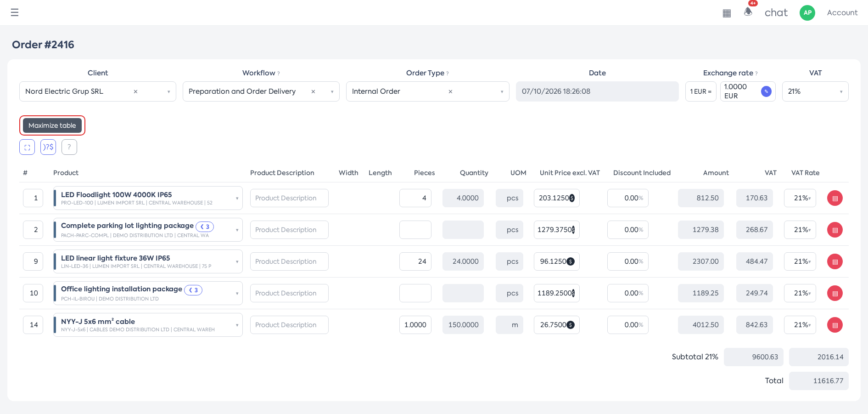The image size is (868, 414).
Task: Open product dropdown for LED Floodlight
Action: [x=237, y=198]
